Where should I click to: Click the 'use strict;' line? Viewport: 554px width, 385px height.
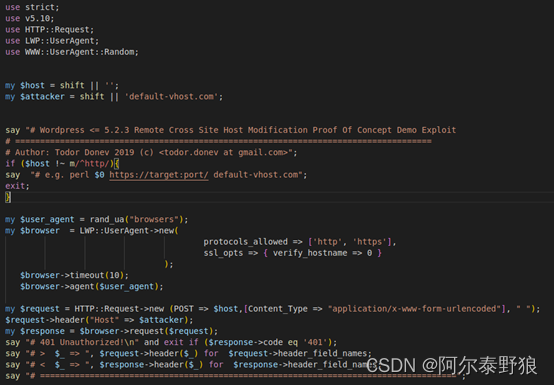pyautogui.click(x=32, y=7)
